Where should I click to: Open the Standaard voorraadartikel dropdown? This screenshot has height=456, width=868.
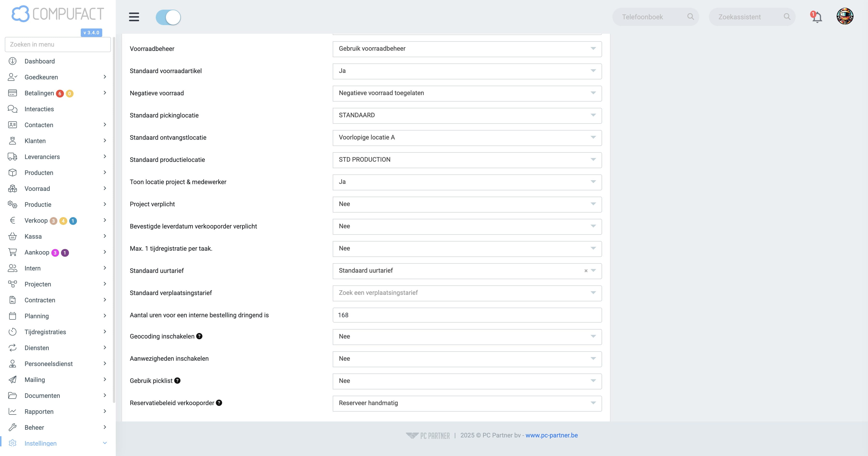[467, 71]
